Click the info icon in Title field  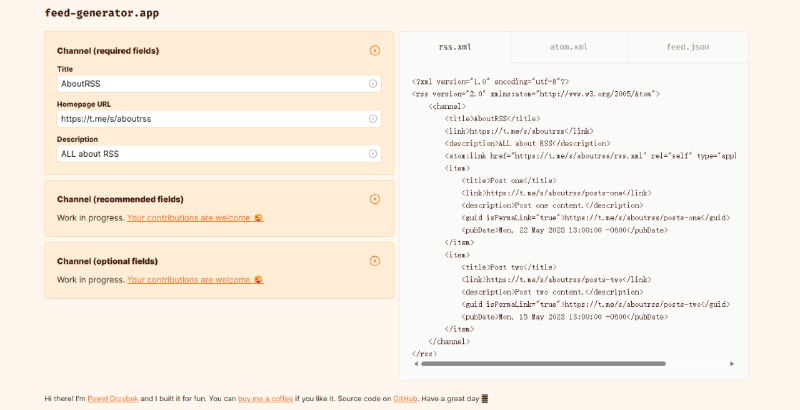(373, 84)
